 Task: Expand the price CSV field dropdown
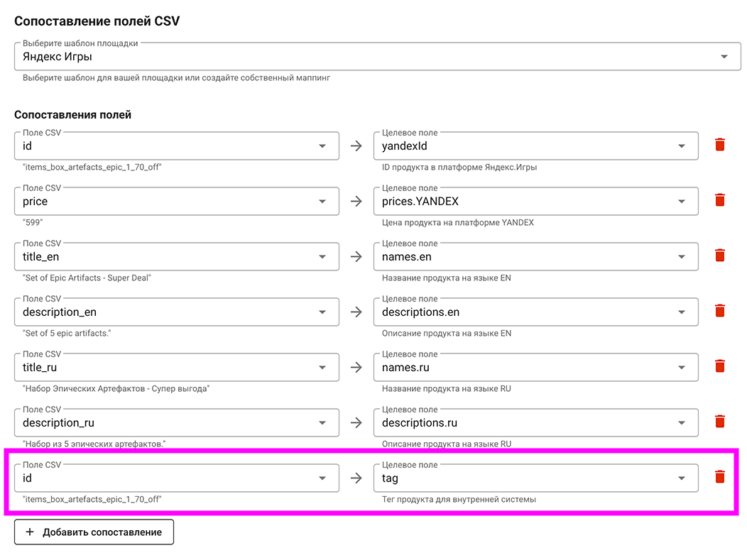coord(176,202)
